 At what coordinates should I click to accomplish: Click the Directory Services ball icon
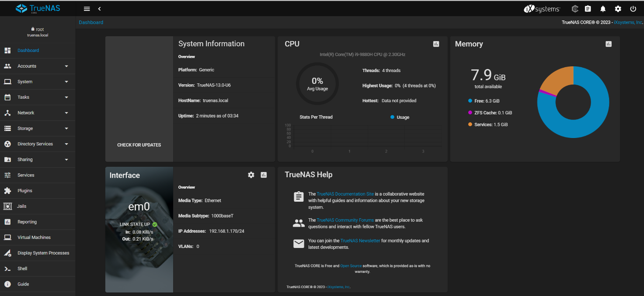(7, 144)
